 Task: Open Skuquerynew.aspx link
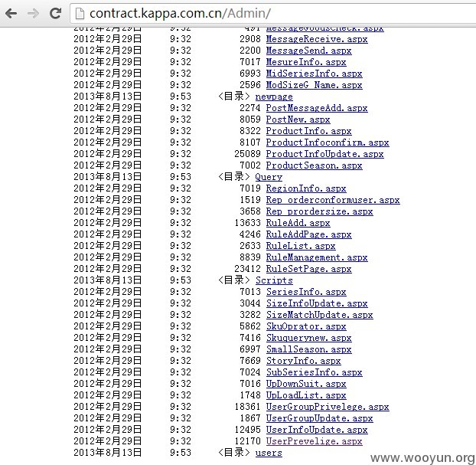[308, 338]
